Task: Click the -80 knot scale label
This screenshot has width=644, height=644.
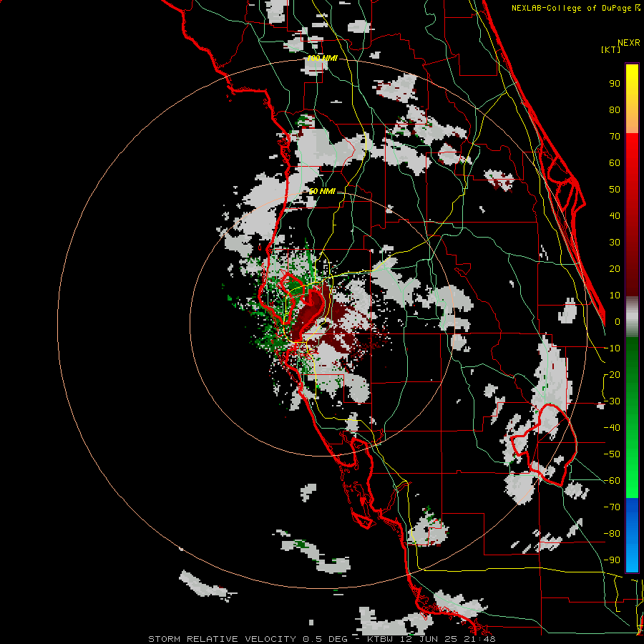Action: point(612,534)
